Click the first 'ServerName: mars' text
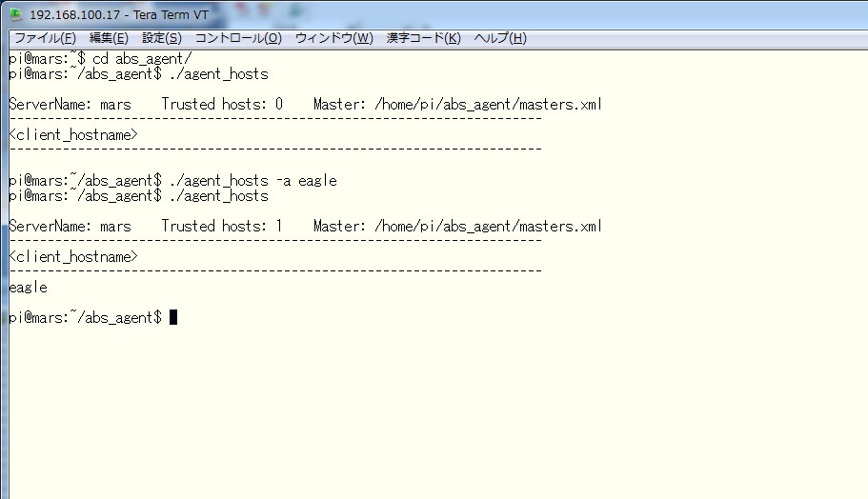 (71, 104)
